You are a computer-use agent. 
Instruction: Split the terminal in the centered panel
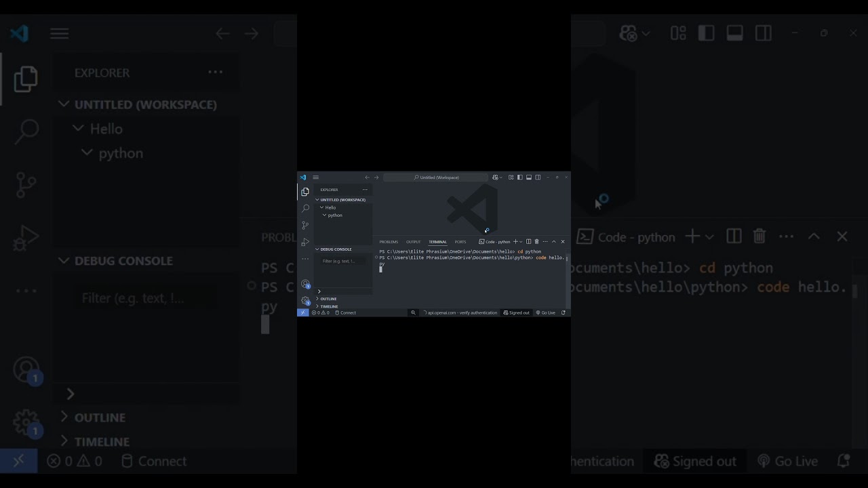coord(528,242)
